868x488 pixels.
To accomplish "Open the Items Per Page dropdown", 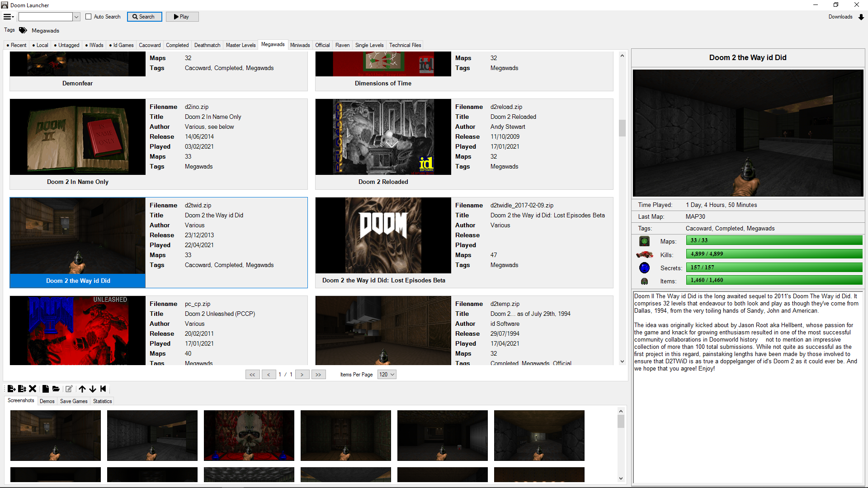I will click(x=387, y=374).
